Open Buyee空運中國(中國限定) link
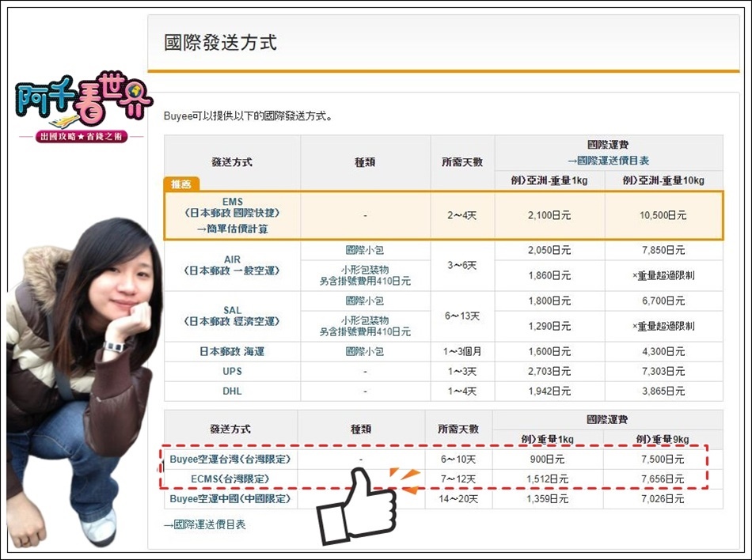Screen dimensions: 752x560 pos(230,498)
